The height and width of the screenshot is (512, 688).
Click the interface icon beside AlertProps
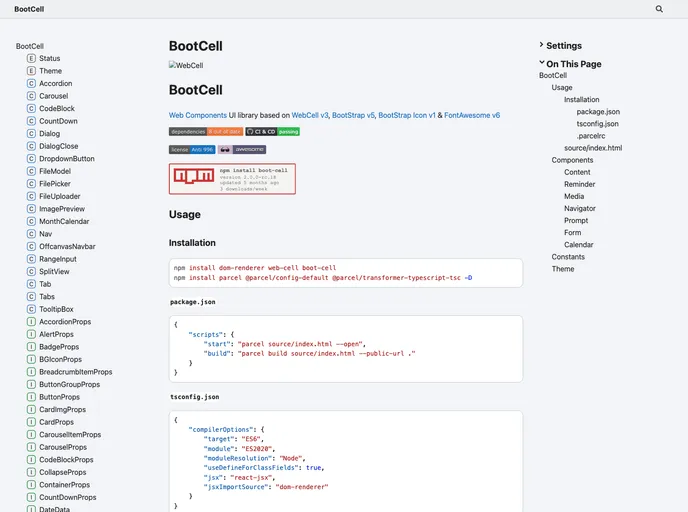pos(31,334)
